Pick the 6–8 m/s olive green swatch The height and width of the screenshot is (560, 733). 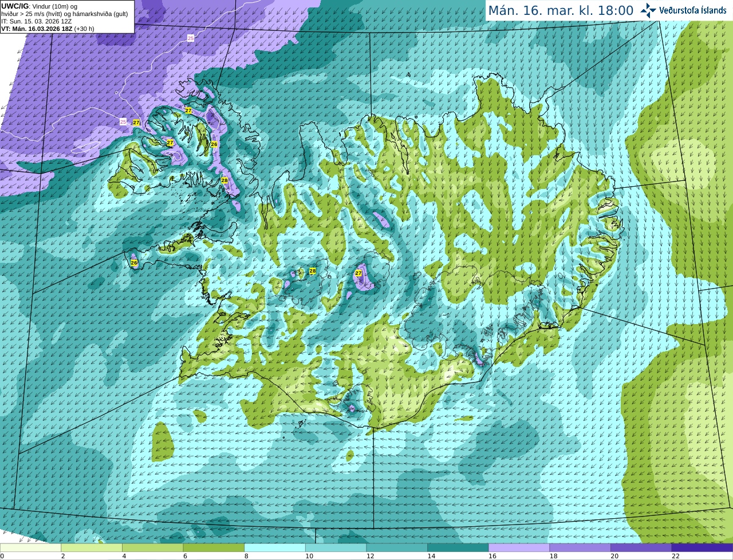[x=214, y=547]
